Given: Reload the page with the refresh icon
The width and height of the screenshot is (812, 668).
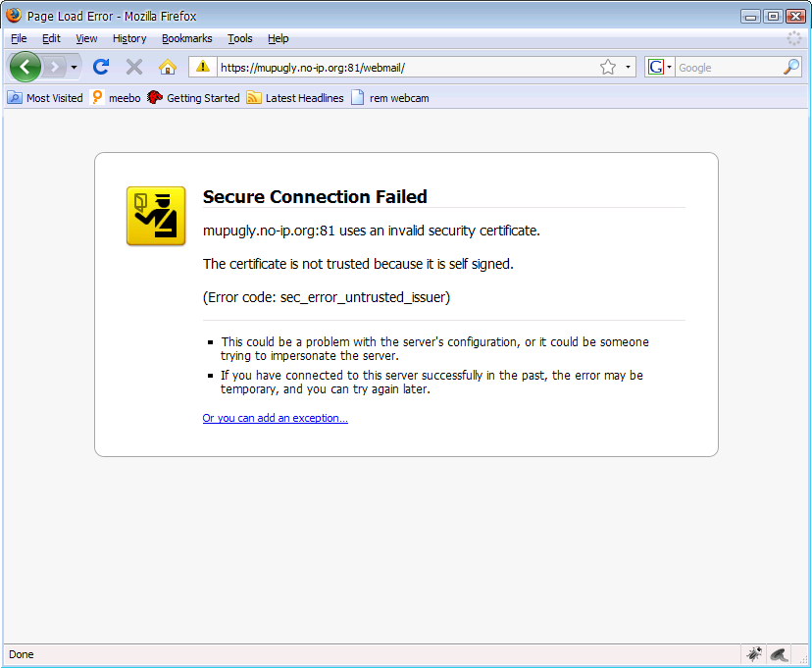Looking at the screenshot, I should tap(100, 67).
